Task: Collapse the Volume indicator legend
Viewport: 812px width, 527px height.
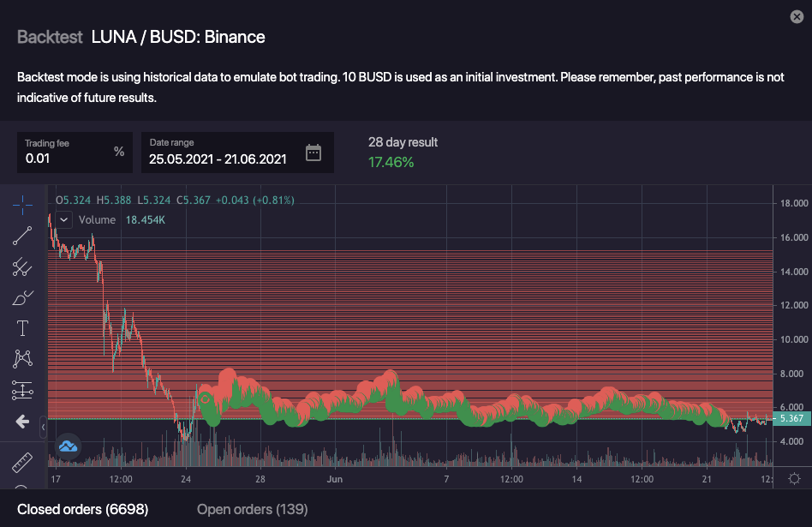Action: point(63,219)
